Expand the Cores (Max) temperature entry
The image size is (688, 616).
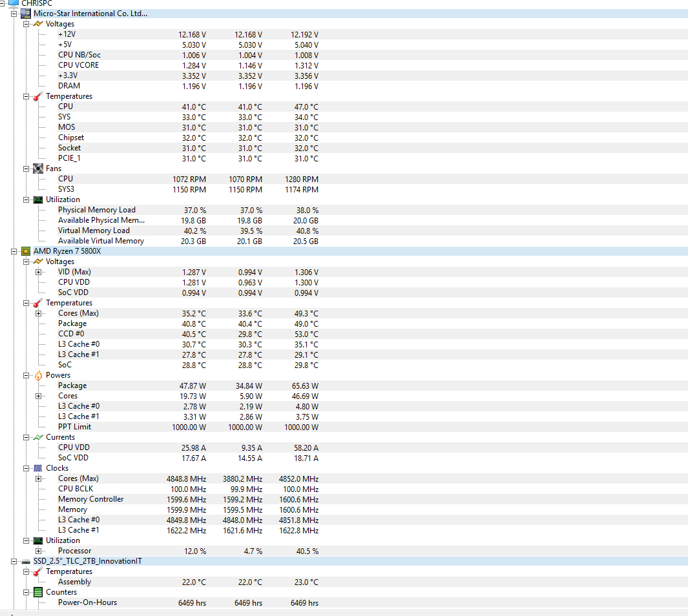[x=38, y=313]
